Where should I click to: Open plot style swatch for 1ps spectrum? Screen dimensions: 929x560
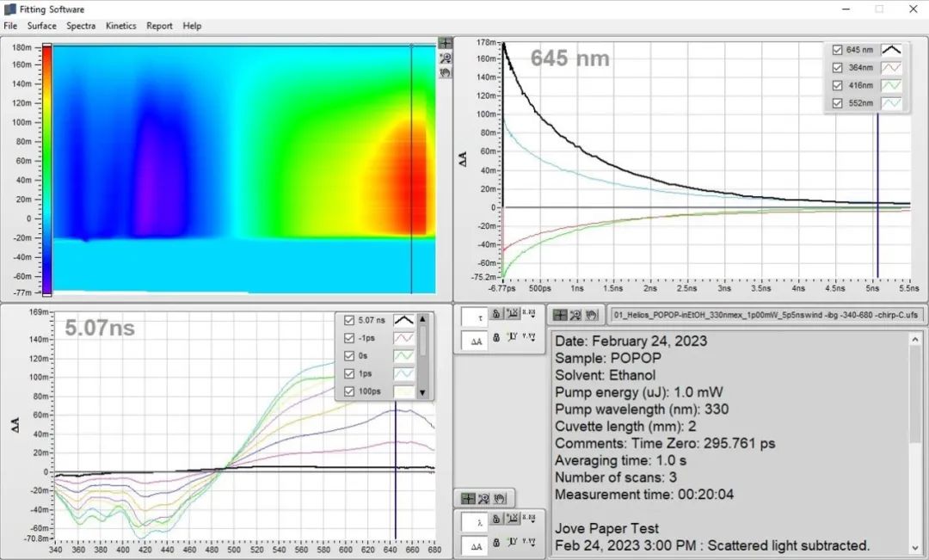404,373
